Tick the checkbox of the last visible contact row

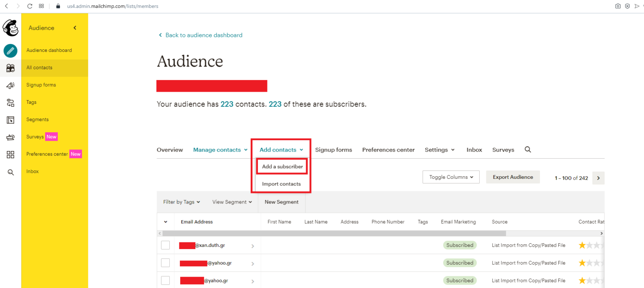[165, 280]
